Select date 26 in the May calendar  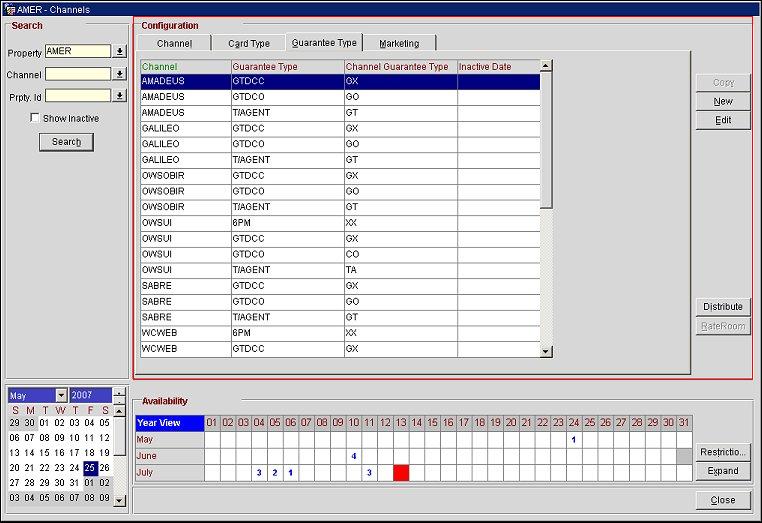tap(105, 468)
